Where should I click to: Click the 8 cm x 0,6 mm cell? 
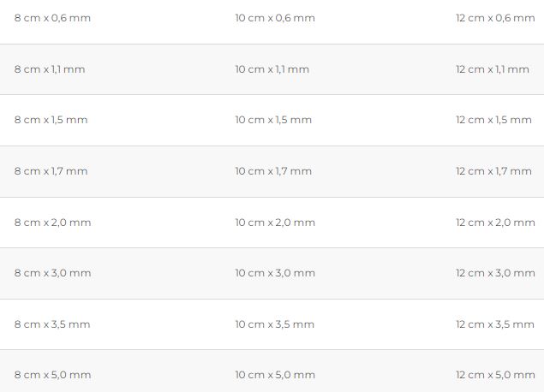[52, 18]
